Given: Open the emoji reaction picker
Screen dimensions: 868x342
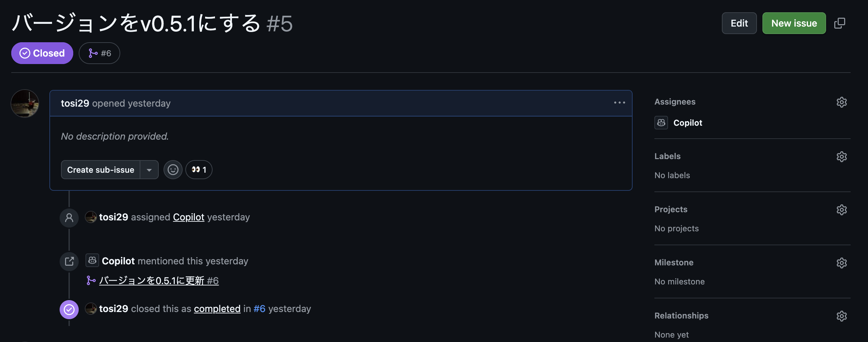Looking at the screenshot, I should (173, 170).
